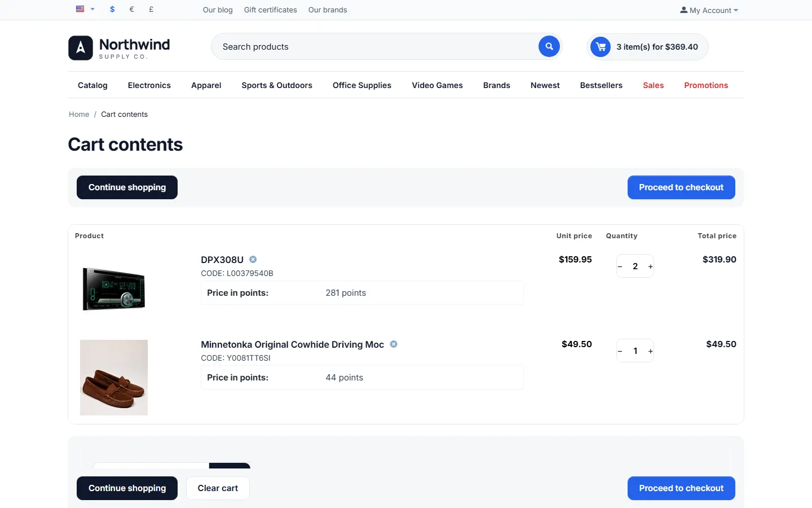The width and height of the screenshot is (812, 508).
Task: Increase DPX308U quantity with plus
Action: [x=650, y=266]
